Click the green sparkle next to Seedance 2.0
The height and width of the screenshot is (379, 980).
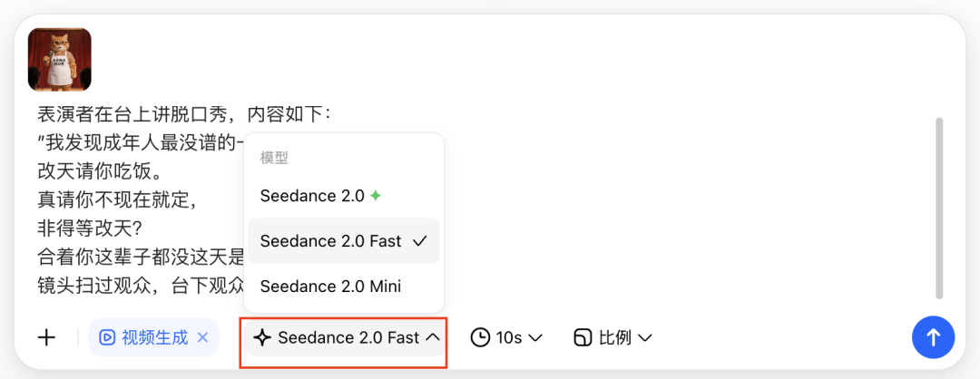[x=375, y=196]
